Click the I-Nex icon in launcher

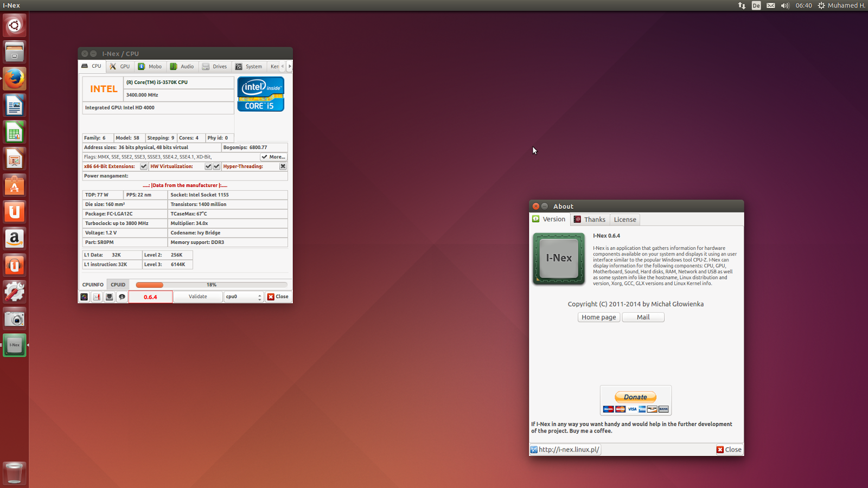(15, 345)
